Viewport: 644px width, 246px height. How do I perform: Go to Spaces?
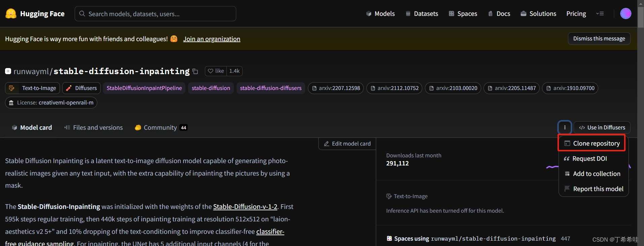pyautogui.click(x=463, y=13)
